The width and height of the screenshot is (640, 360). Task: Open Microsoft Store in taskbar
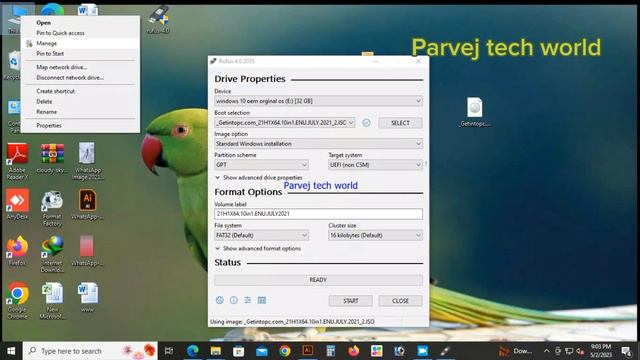[x=239, y=351]
